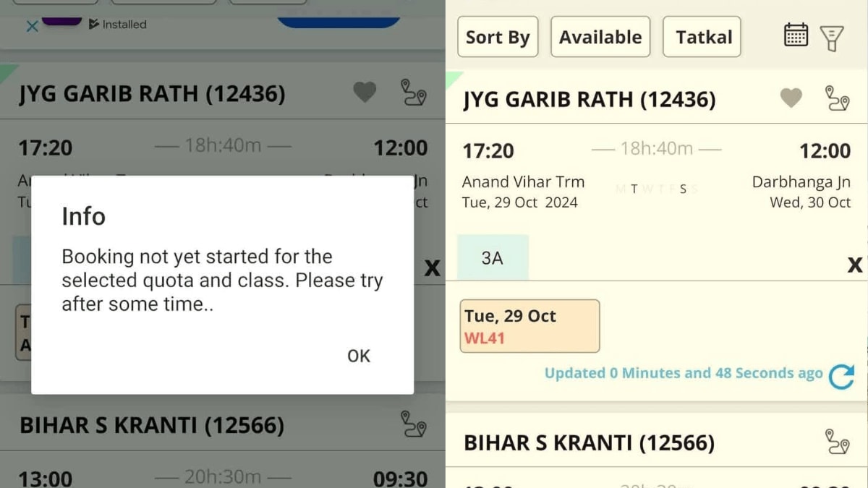Favorite JYG Garib Rath in right panel
Image resolution: width=868 pixels, height=488 pixels.
(x=791, y=98)
